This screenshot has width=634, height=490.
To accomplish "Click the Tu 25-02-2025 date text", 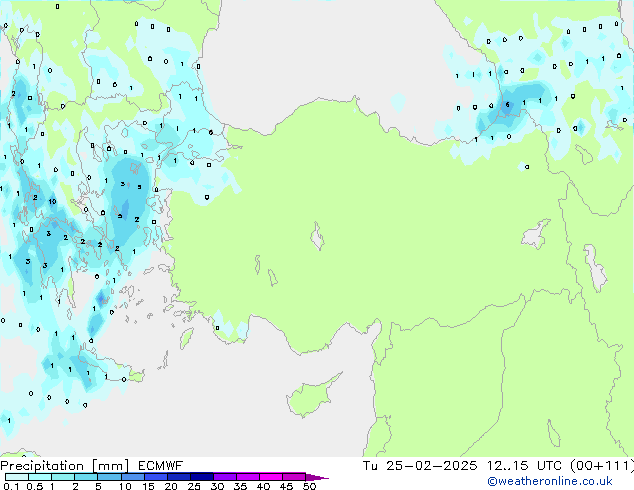I will click(x=420, y=466).
